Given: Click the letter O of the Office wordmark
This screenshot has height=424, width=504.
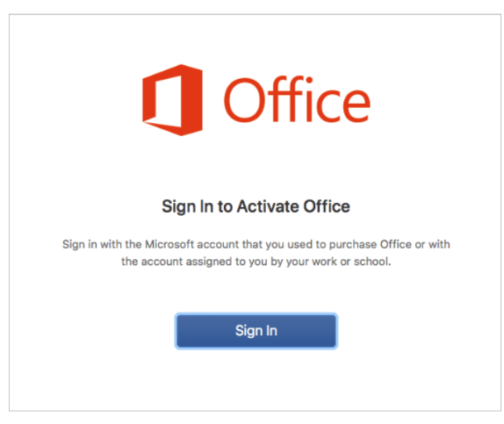Looking at the screenshot, I should [245, 100].
